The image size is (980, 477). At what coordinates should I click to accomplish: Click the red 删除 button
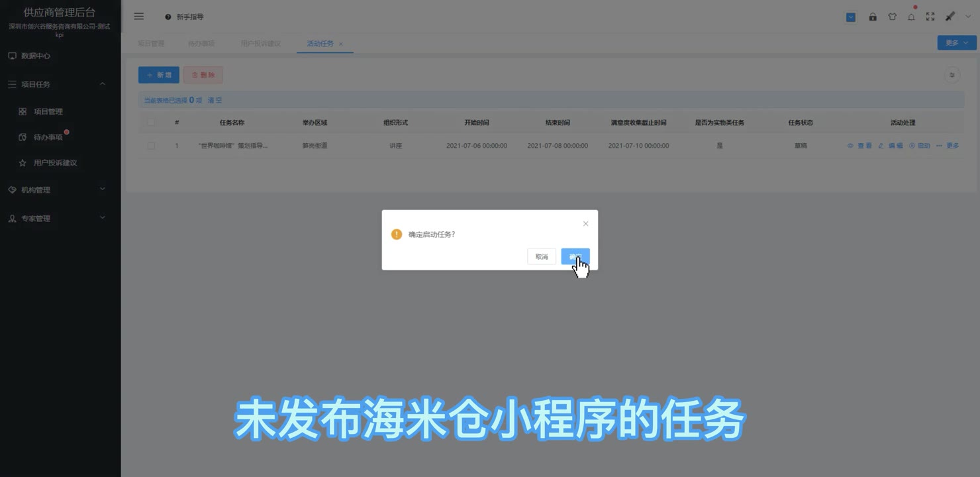[x=203, y=75]
